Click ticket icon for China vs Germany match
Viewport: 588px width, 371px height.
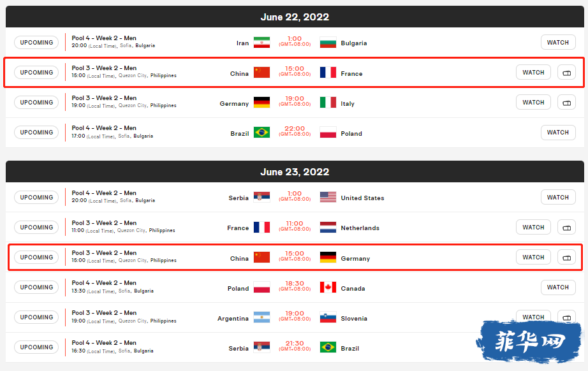click(566, 258)
